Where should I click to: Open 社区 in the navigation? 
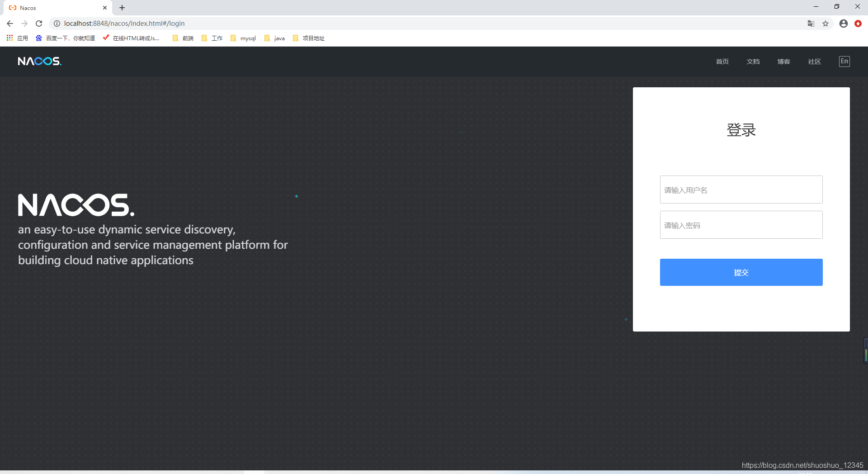(815, 62)
